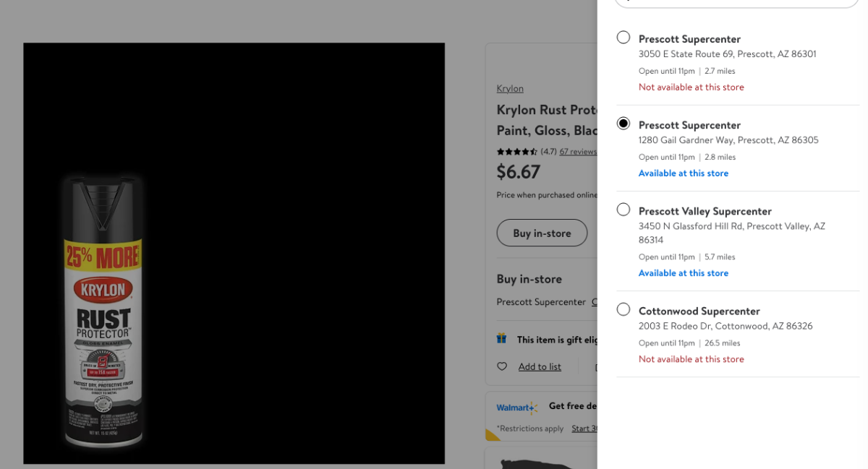Click the heart icon beside Add to list
The image size is (868, 469).
(502, 366)
